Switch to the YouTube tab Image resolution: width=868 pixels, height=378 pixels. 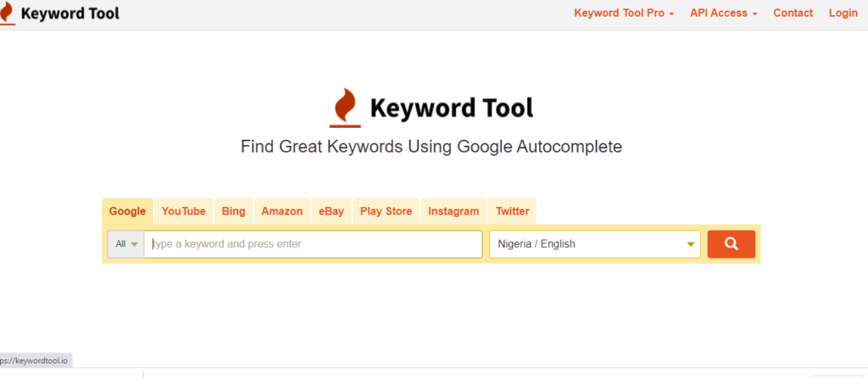[x=184, y=211]
